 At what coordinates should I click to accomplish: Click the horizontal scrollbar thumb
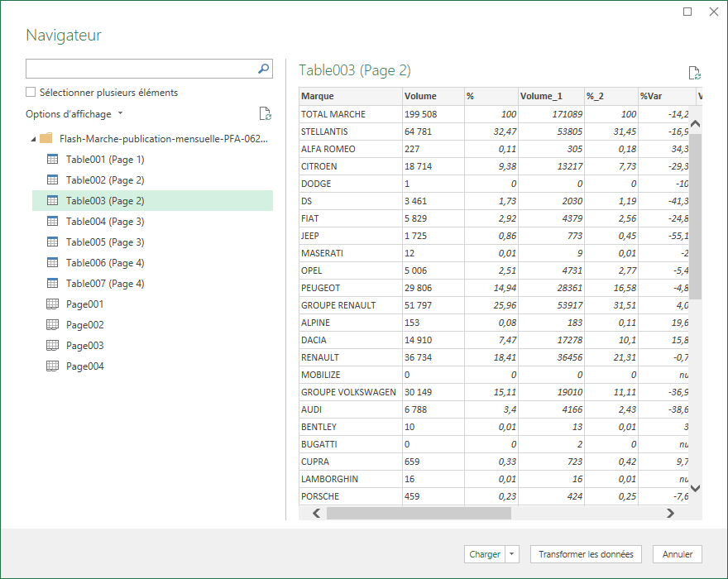[x=419, y=513]
